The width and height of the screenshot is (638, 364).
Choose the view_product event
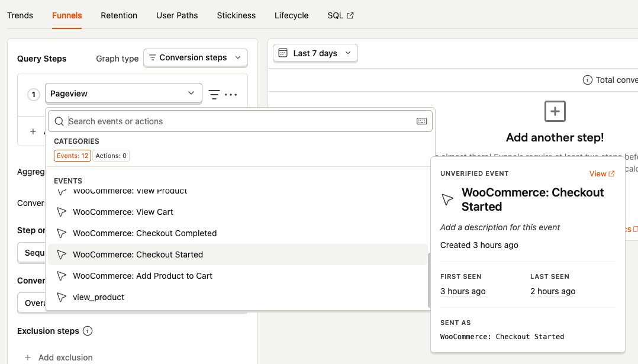(238, 297)
